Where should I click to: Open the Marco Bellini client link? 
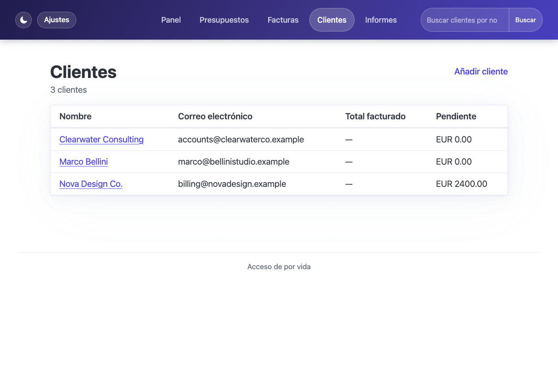pos(84,162)
